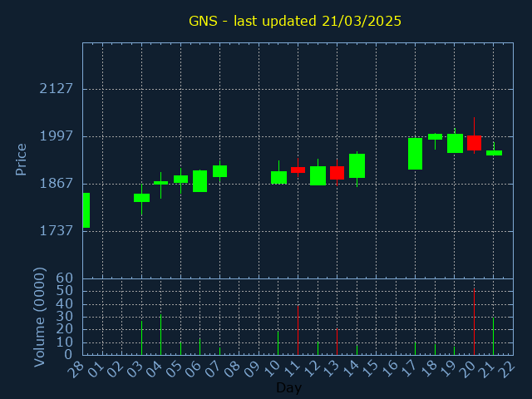Click the chart title GNS last updated 21/03/2025
This screenshot has width=532, height=399.
coord(295,21)
